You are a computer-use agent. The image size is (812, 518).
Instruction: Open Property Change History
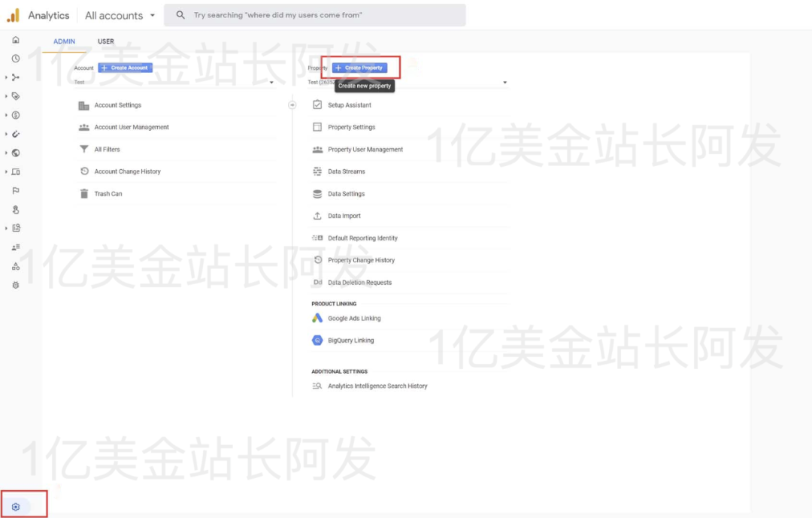pos(361,260)
